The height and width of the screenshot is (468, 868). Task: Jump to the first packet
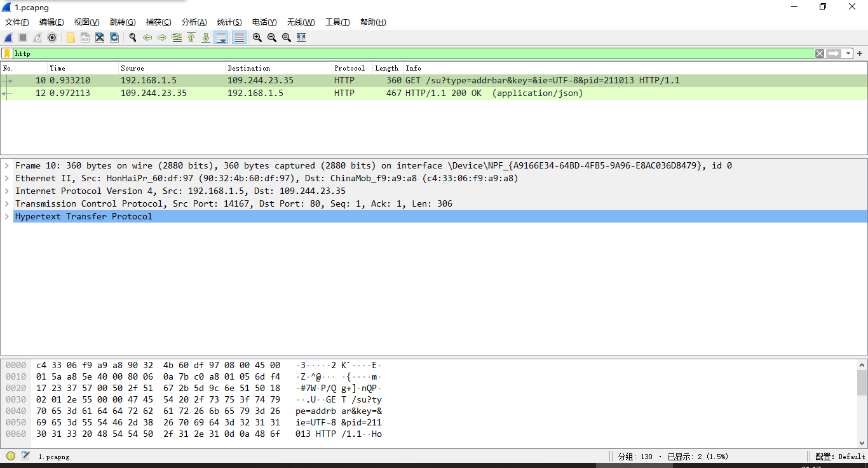click(x=191, y=38)
